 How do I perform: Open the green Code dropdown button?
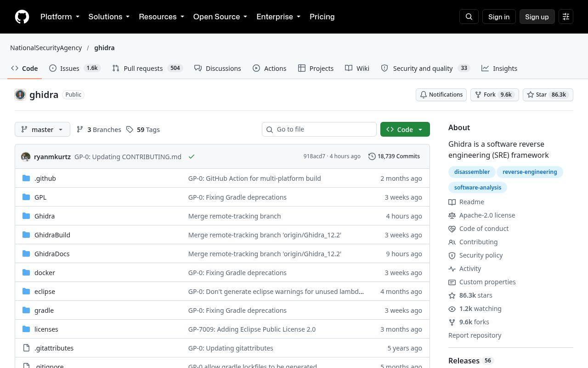click(405, 129)
